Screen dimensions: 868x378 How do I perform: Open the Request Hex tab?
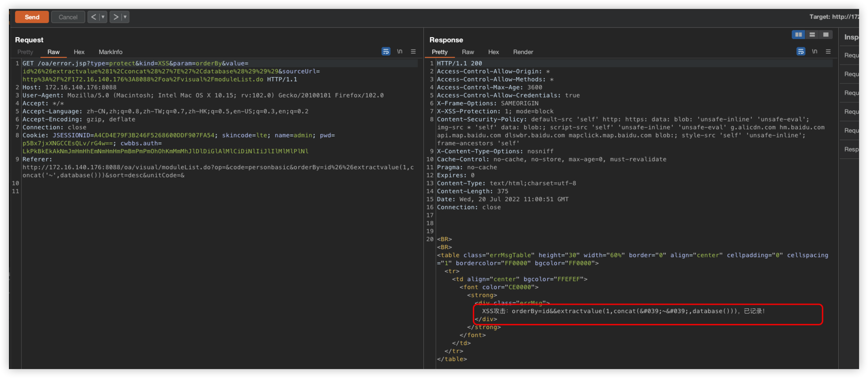[x=79, y=52]
